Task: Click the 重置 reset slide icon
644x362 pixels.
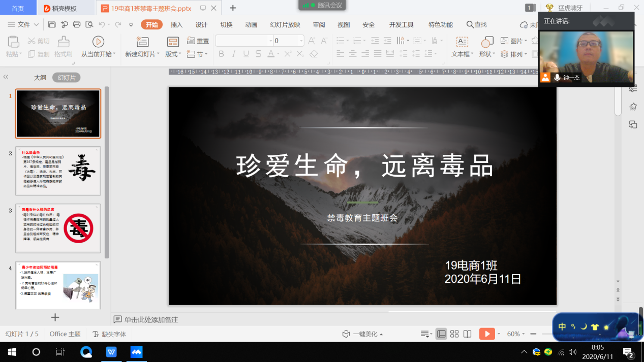Action: pyautogui.click(x=198, y=41)
